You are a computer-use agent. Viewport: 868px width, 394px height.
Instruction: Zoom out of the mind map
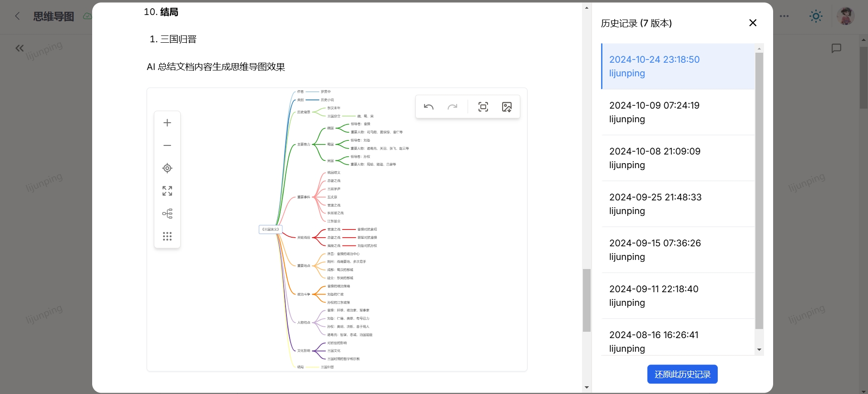point(167,145)
